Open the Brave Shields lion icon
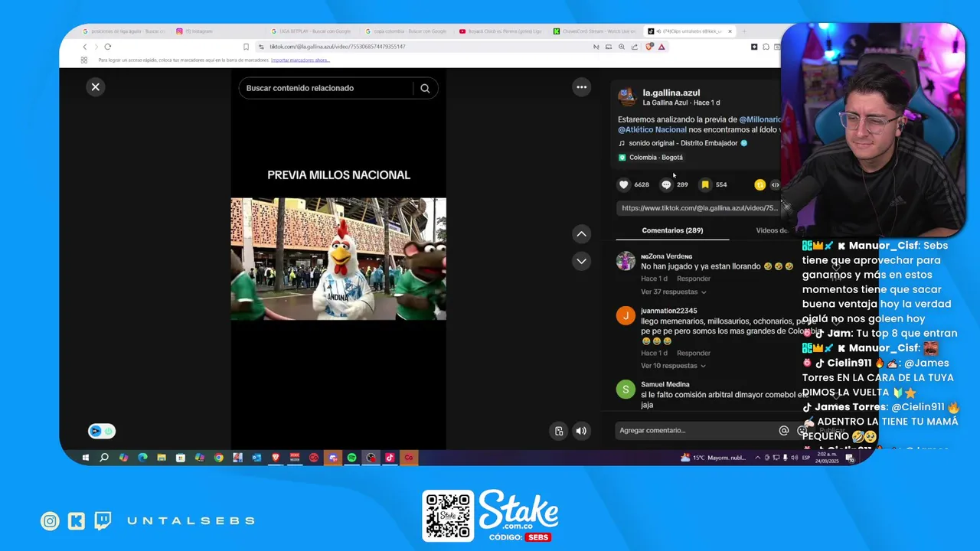 tap(649, 47)
